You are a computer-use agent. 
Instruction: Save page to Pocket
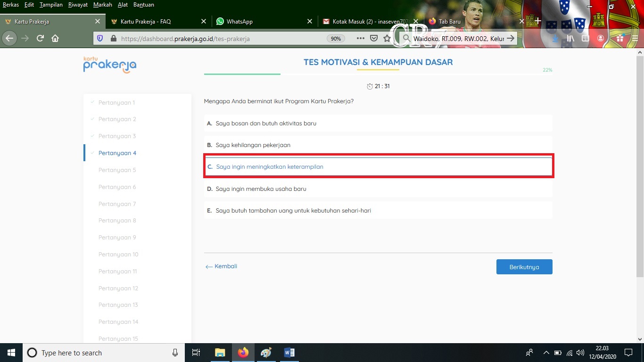[x=374, y=39]
